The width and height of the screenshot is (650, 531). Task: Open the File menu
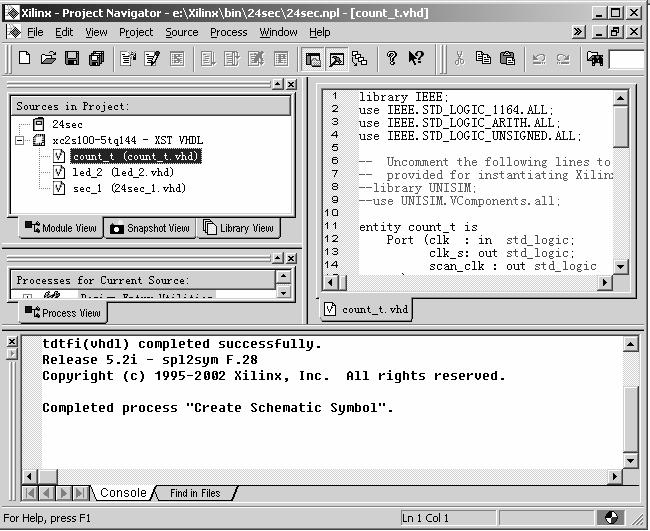point(35,32)
